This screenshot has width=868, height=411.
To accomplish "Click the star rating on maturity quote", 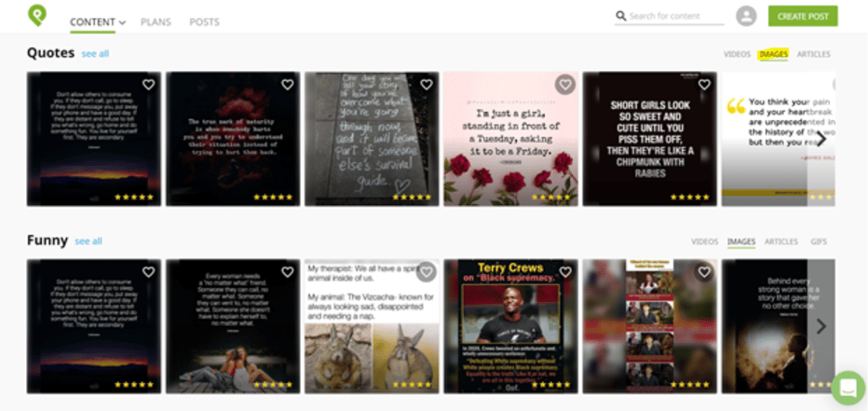I will 273,197.
